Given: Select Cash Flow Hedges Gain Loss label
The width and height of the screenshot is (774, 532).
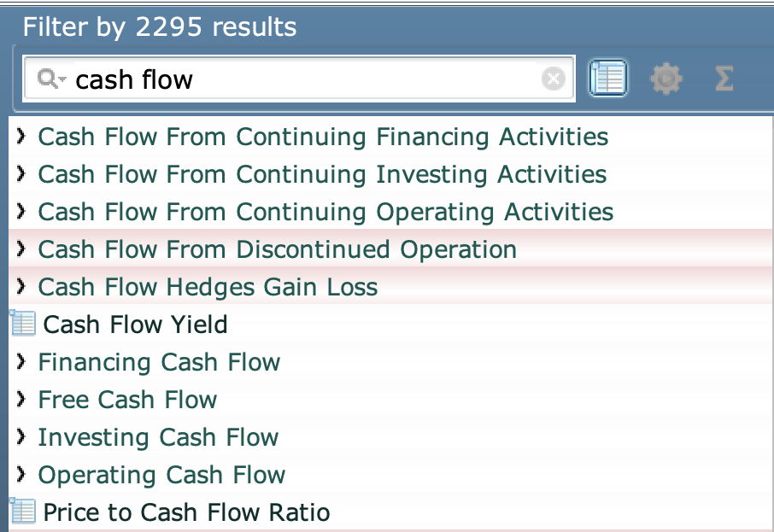Looking at the screenshot, I should coord(208,287).
